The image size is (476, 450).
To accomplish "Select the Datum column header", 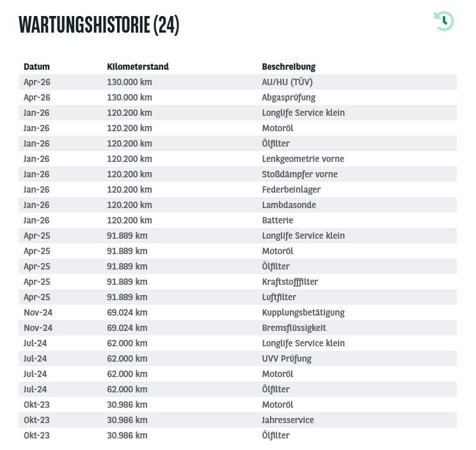I will pyautogui.click(x=36, y=67).
